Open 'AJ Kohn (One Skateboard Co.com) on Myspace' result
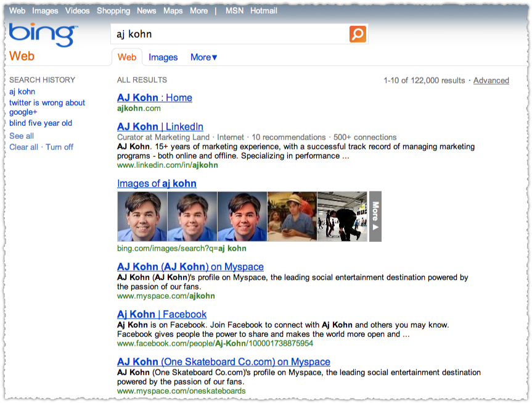The width and height of the screenshot is (532, 403). coord(224,362)
